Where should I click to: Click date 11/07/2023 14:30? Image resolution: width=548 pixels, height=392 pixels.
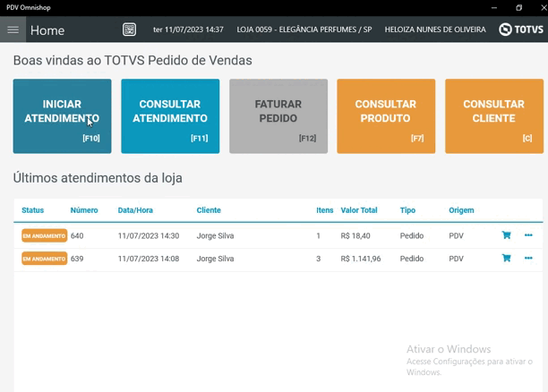[149, 236]
